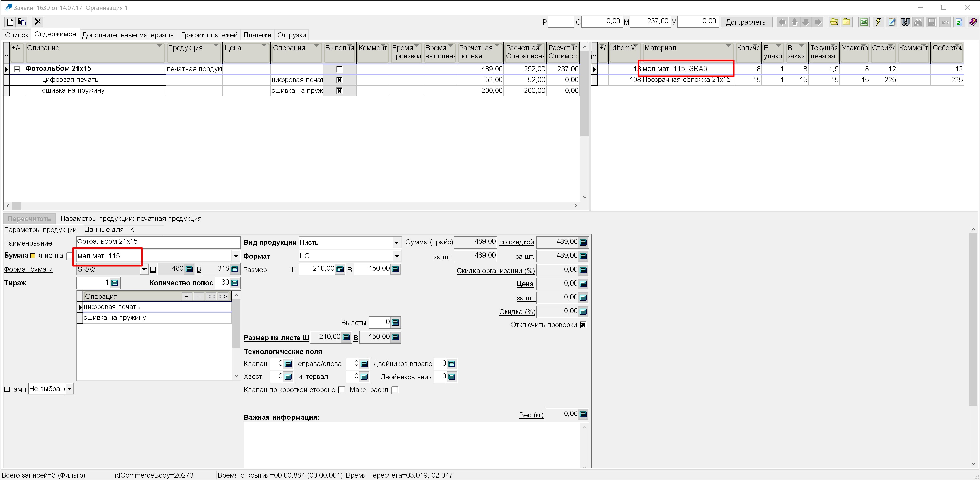Open the Бумага мел.мат. 115 dropdown
The image size is (980, 480).
click(x=236, y=256)
